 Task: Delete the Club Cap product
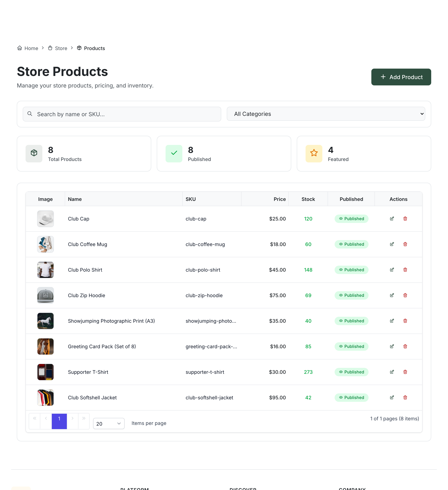coord(405,219)
